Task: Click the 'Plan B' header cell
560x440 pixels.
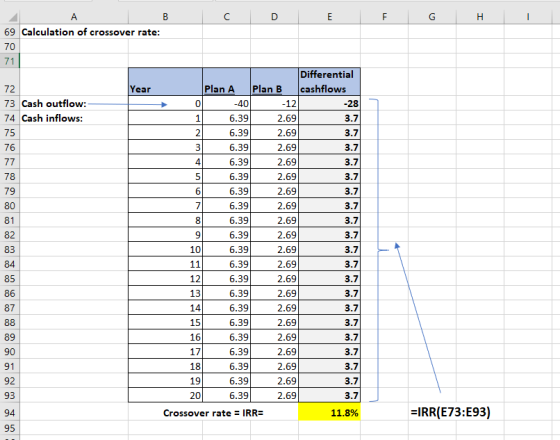Action: [x=274, y=82]
